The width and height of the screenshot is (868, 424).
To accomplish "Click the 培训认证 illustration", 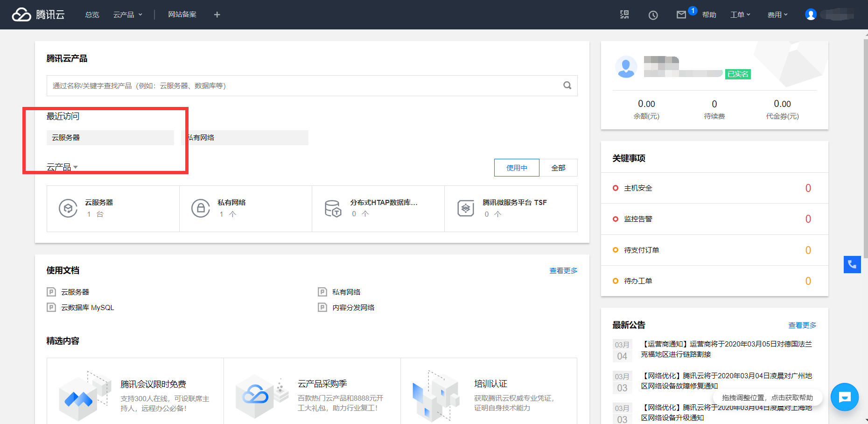I will 436,395.
